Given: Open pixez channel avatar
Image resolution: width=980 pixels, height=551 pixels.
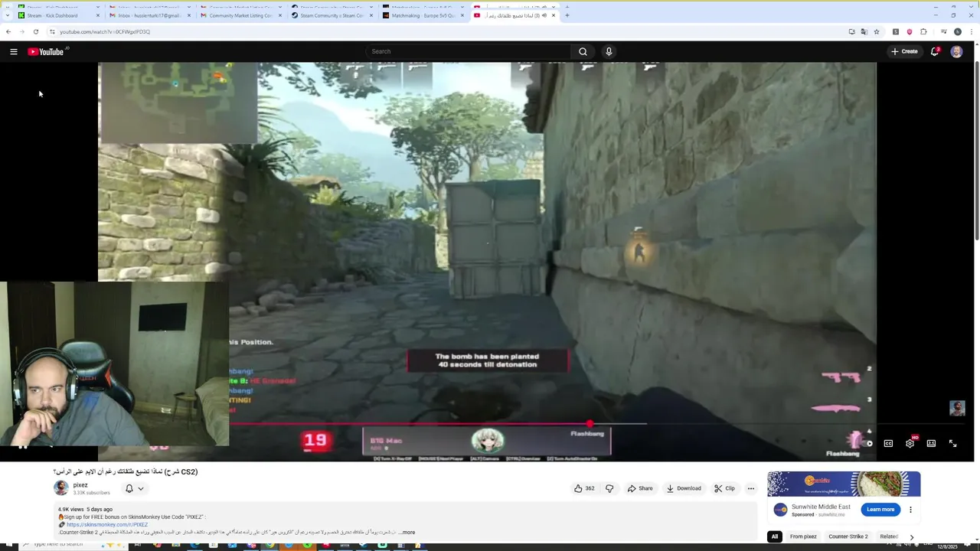Looking at the screenshot, I should point(61,488).
